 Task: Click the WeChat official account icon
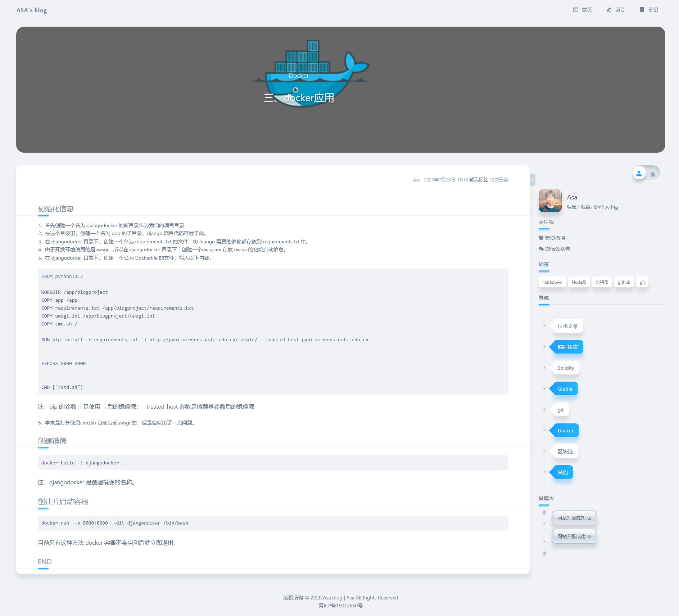[x=541, y=249]
